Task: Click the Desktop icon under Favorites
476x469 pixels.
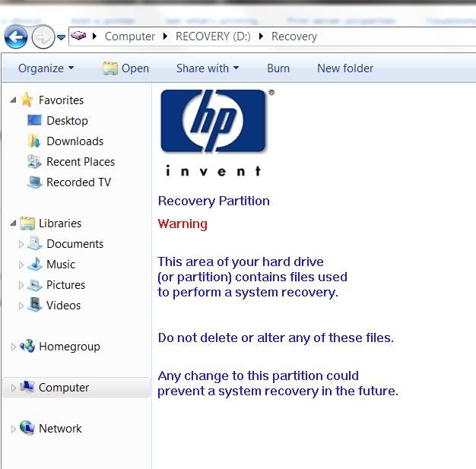Action: pyautogui.click(x=35, y=120)
